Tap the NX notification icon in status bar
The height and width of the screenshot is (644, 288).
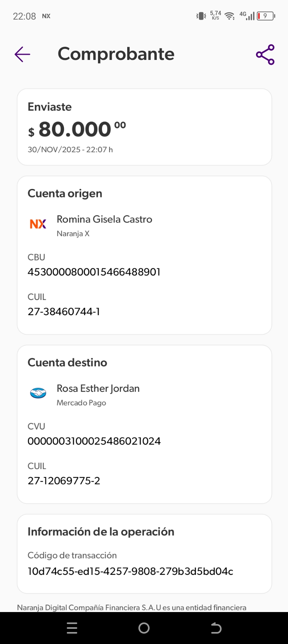(46, 16)
